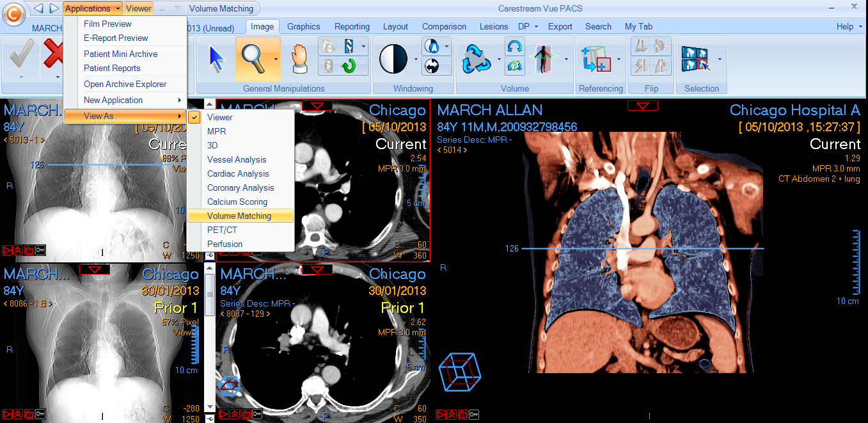Screen dimensions: 868x423
Task: Click the vertical scrollbar thumb between viewports
Action: pos(209,295)
